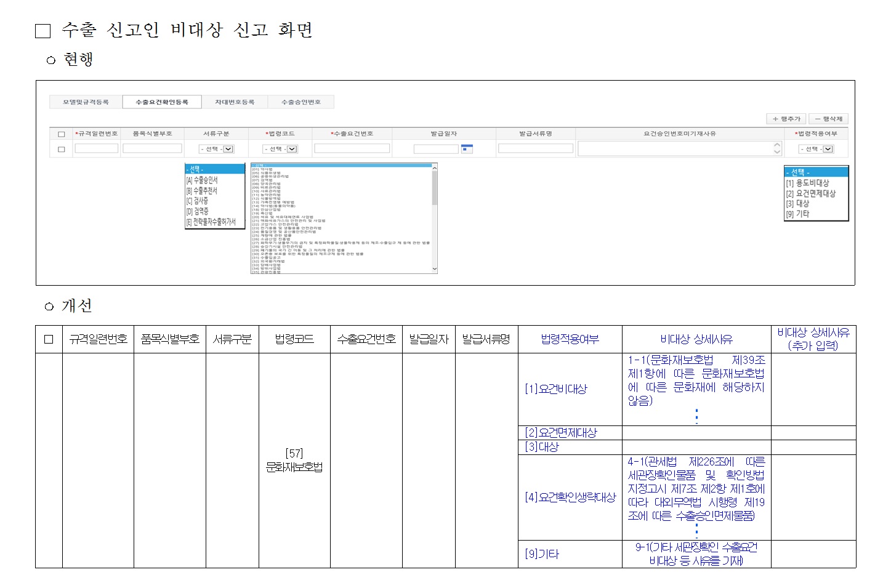Image resolution: width=883 pixels, height=588 pixels.
Task: Tick the header select-all checkbox in the grid
Action: (61, 134)
